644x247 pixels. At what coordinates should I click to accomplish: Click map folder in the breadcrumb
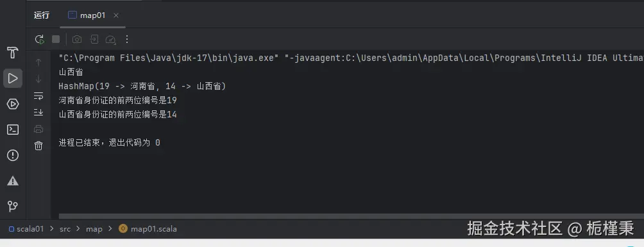pyautogui.click(x=94, y=229)
